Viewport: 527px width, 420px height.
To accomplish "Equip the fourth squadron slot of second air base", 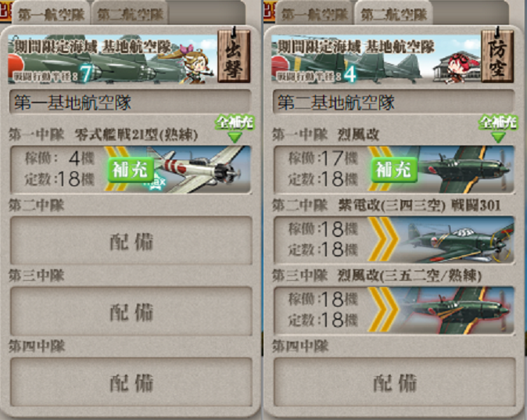I will (x=395, y=382).
